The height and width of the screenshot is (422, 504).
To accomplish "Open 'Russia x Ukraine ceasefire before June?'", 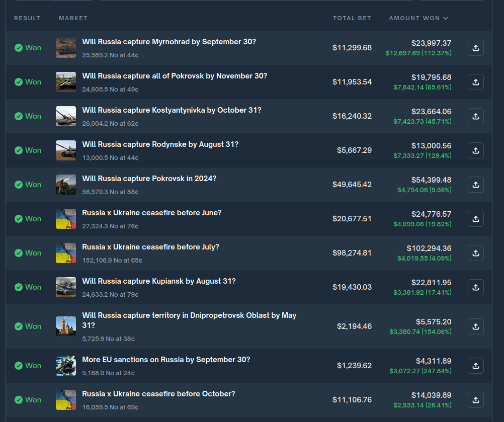I will [152, 213].
